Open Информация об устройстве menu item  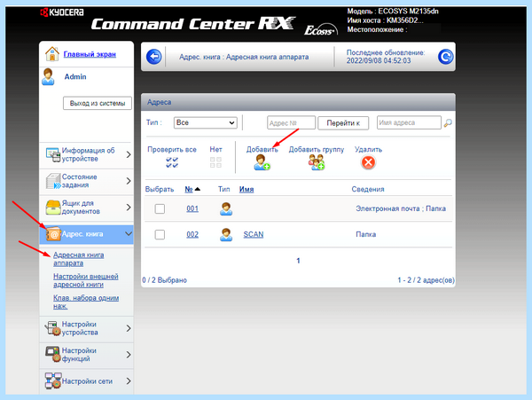tap(87, 154)
